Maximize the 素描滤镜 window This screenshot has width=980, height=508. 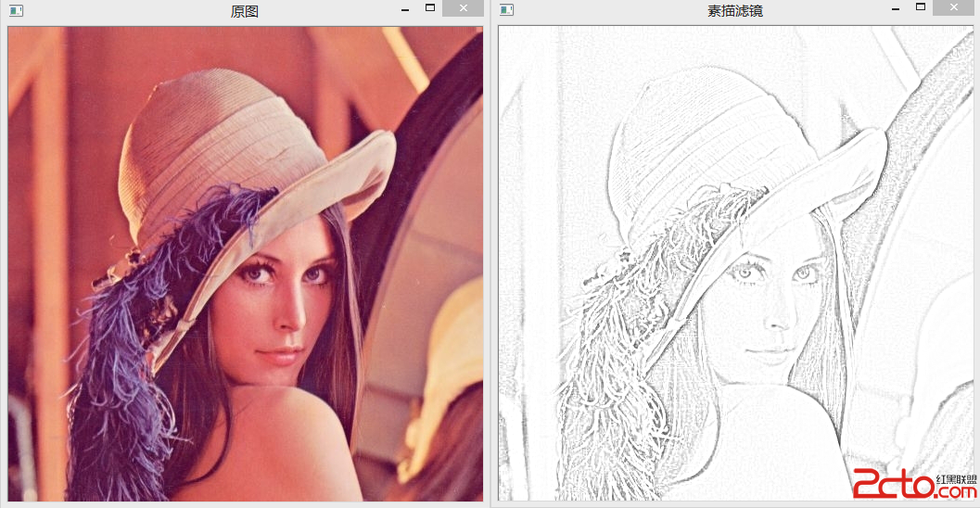921,6
